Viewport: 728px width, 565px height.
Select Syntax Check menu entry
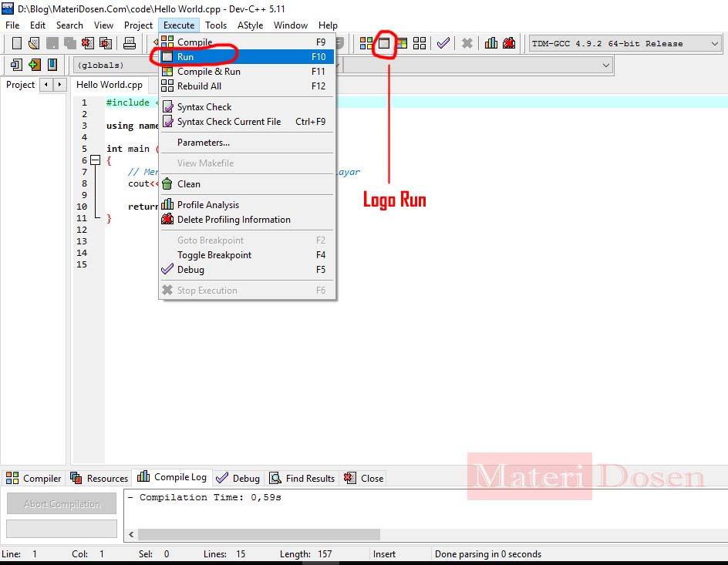click(x=247, y=106)
